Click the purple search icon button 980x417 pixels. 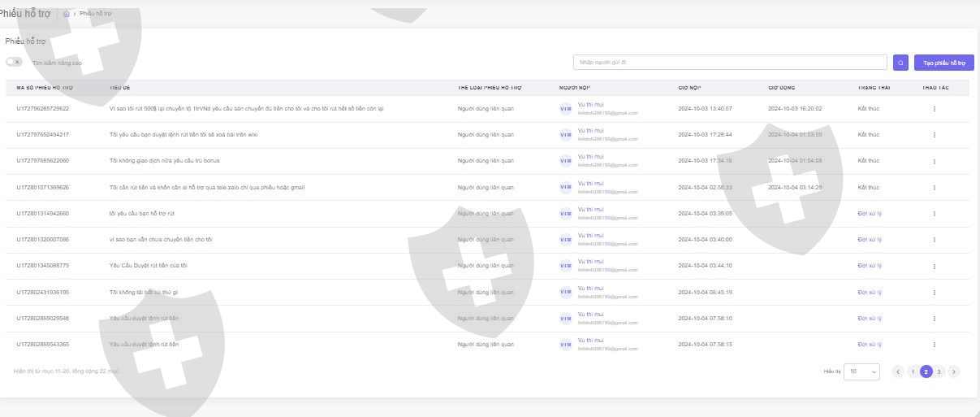coord(900,63)
